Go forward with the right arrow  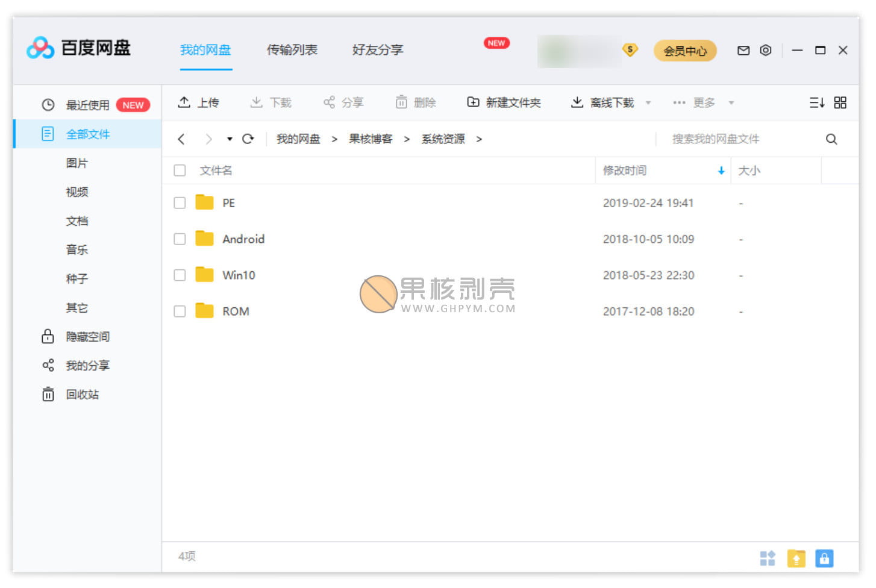208,139
